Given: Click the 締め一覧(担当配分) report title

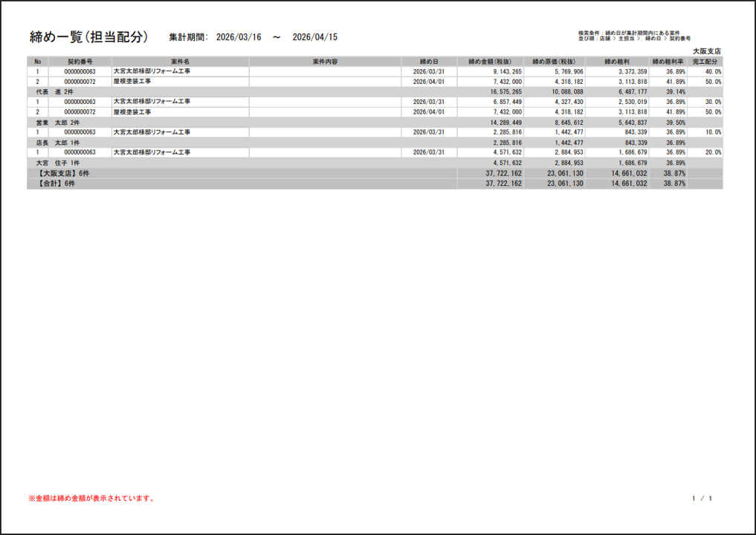Looking at the screenshot, I should [x=88, y=37].
